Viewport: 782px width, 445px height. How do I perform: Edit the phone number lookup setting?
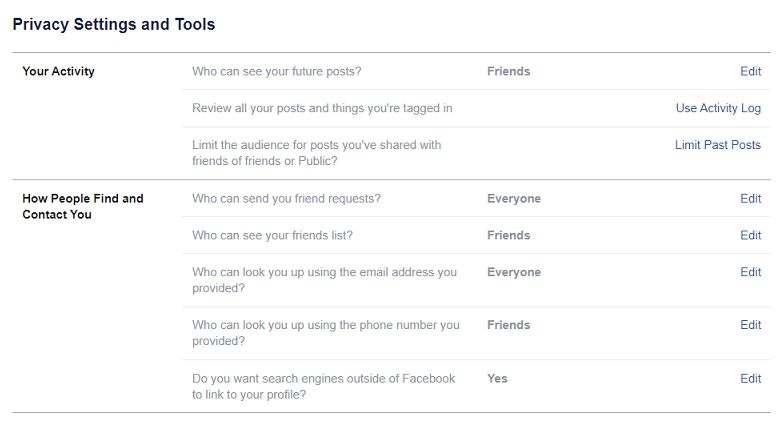[750, 325]
